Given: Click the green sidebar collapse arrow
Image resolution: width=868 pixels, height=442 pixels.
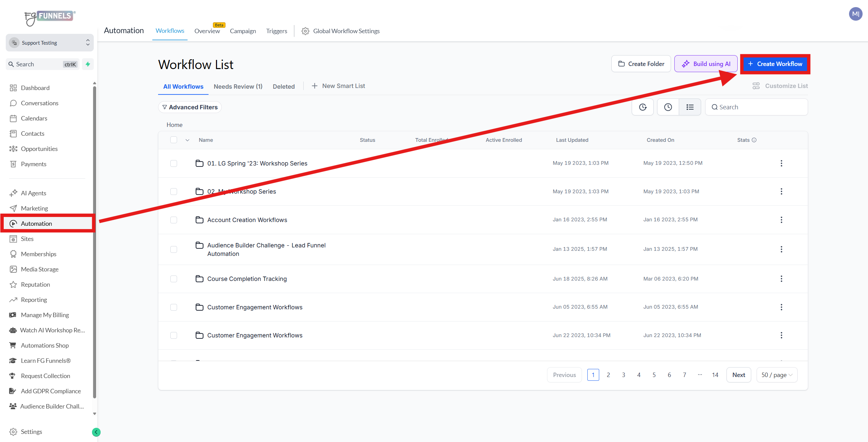Looking at the screenshot, I should click(x=96, y=432).
